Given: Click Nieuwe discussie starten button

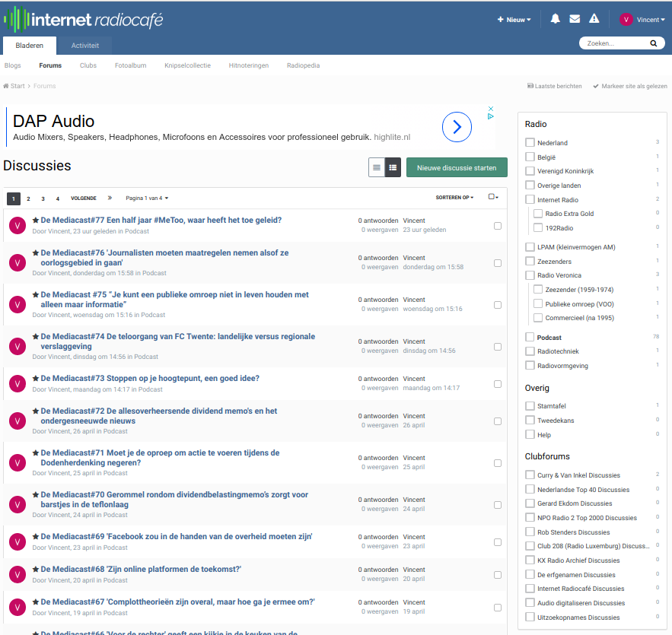Looking at the screenshot, I should click(457, 167).
